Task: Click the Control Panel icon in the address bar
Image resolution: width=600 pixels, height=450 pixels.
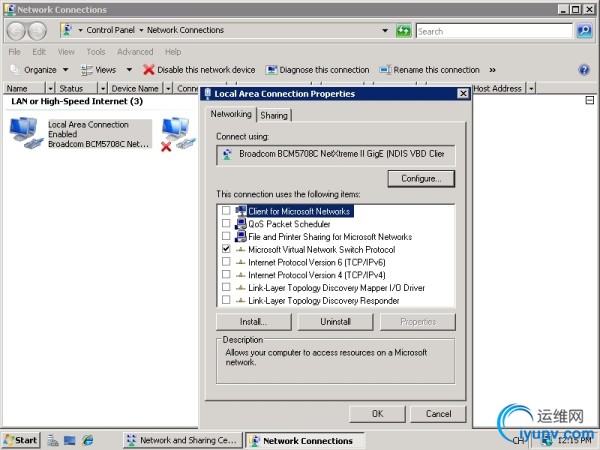Action: coord(67,30)
